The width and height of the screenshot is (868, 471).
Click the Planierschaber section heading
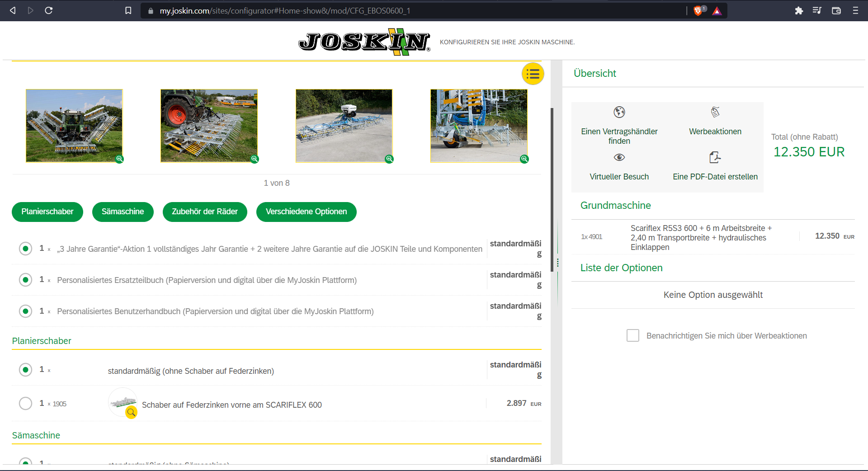(x=42, y=341)
